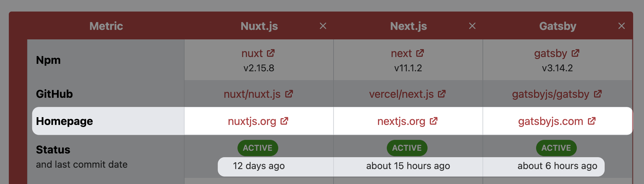Remove the Nuxt.js column with X
644x184 pixels.
click(323, 26)
